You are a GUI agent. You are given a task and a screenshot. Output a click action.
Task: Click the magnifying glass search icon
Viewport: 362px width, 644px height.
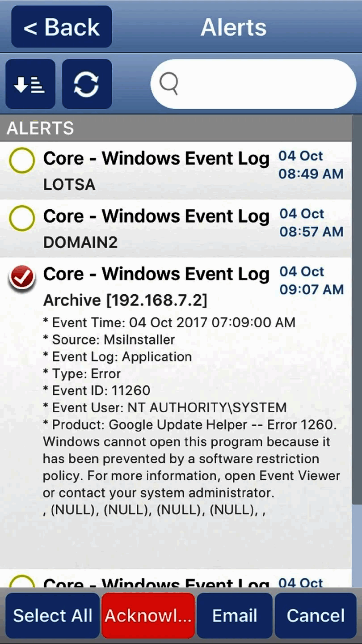(x=169, y=84)
